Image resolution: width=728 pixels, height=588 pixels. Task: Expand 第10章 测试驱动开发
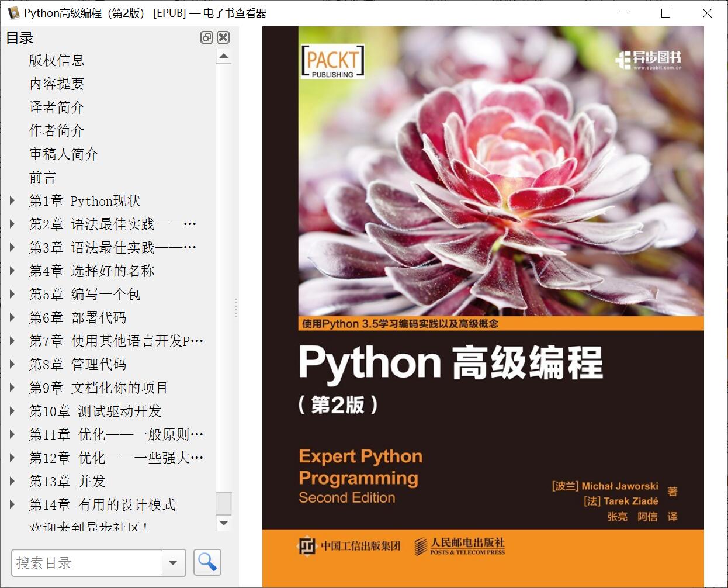point(13,411)
